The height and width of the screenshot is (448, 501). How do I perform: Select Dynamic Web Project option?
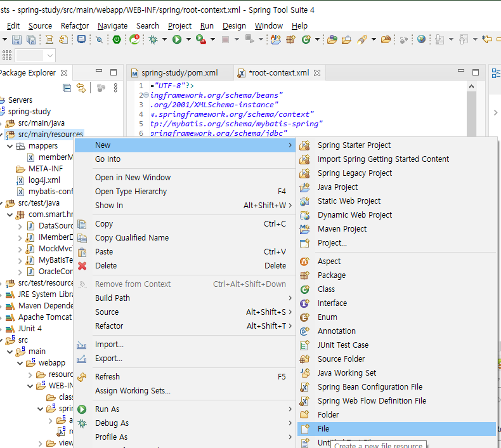click(x=396, y=215)
